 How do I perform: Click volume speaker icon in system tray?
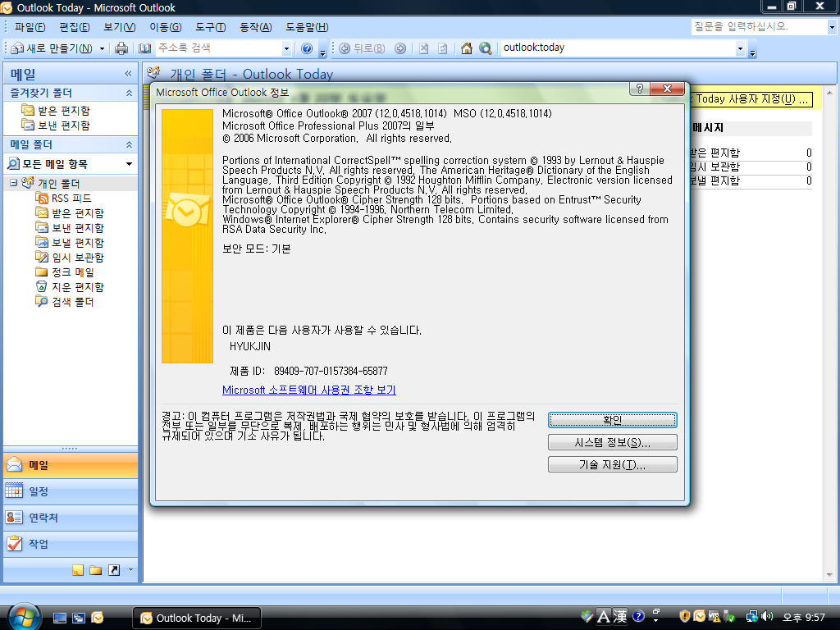tap(767, 617)
